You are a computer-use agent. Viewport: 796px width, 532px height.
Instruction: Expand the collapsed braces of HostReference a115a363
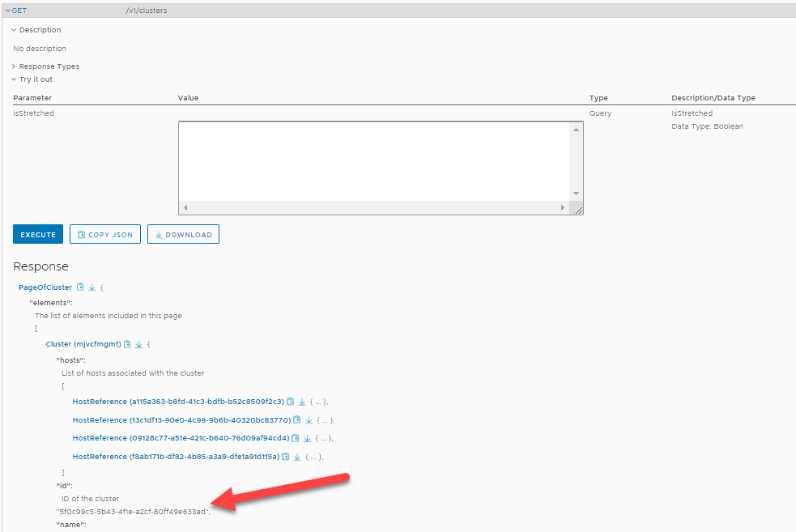(317, 402)
